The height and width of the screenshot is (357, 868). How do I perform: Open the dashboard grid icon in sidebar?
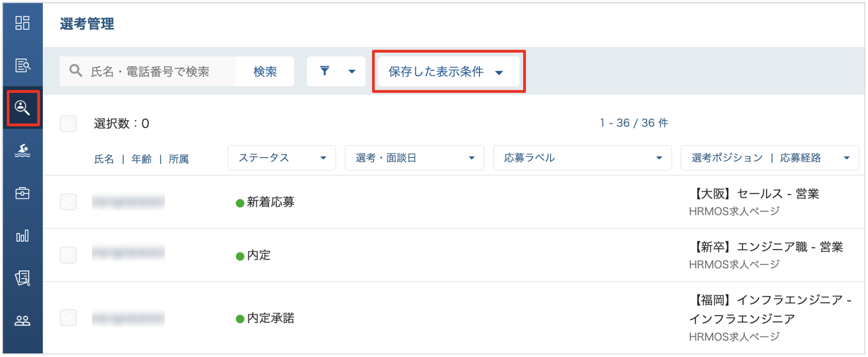[23, 23]
